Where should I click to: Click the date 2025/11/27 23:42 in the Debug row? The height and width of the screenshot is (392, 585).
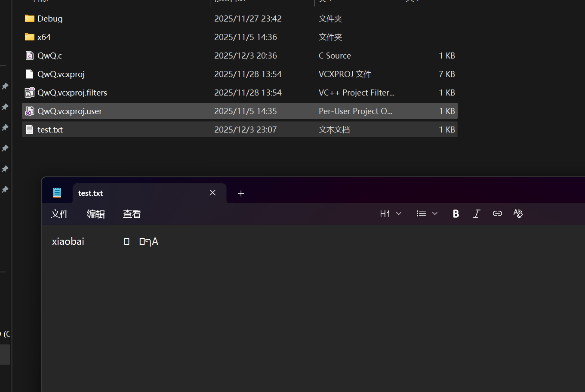pos(248,19)
